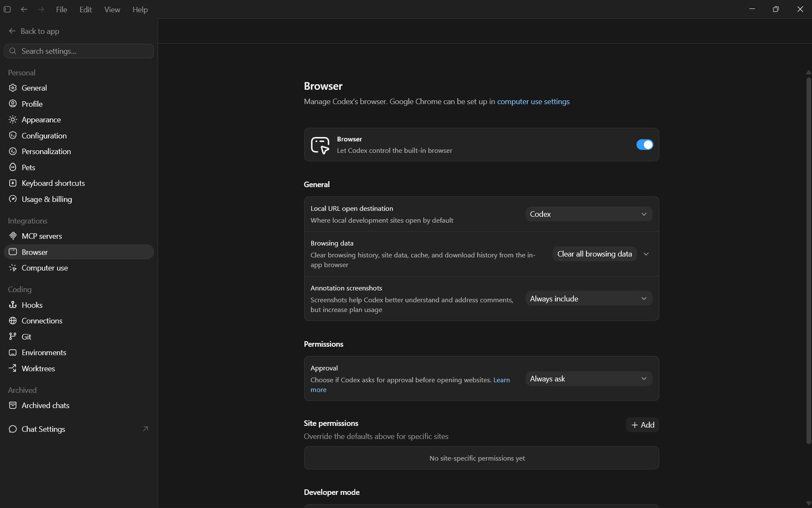Go forward with the right arrow icon

click(41, 9)
